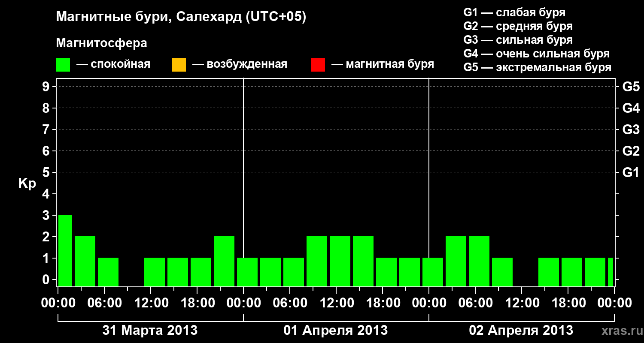Screen dimensions: 644x343
Task: Click the standalone 'G2' storm-level axis label
Action: tap(631, 151)
